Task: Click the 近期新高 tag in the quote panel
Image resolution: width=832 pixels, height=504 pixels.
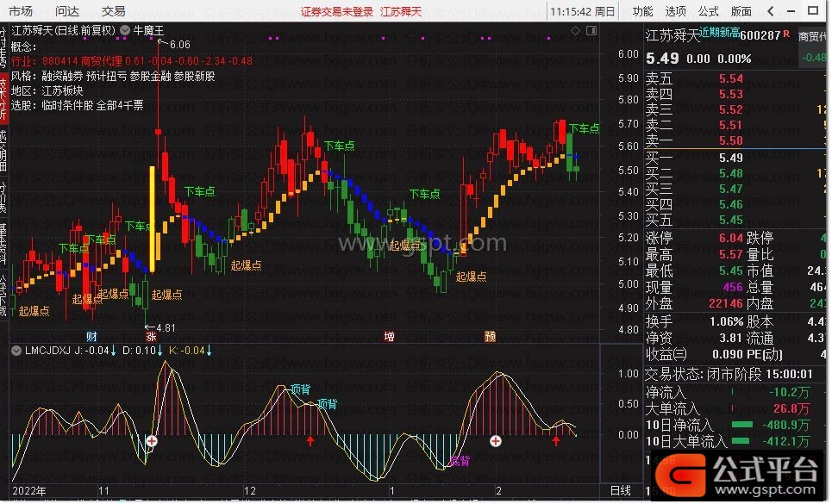Action: tap(720, 33)
